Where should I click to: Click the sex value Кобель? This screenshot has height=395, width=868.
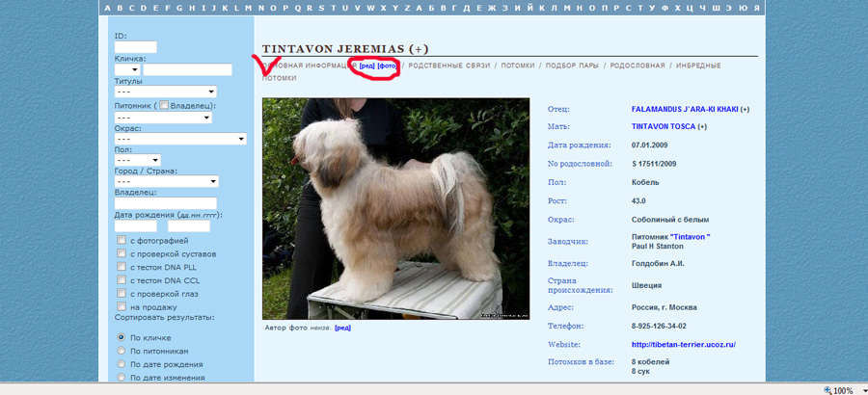pyautogui.click(x=645, y=182)
